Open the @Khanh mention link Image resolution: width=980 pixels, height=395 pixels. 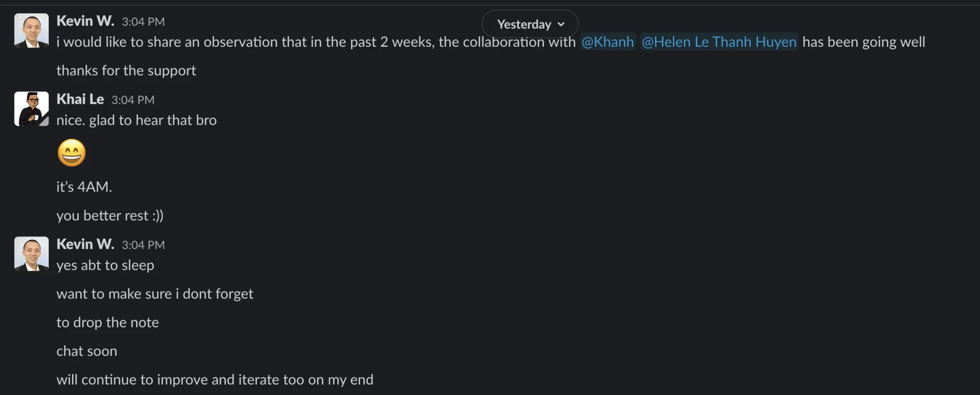pyautogui.click(x=608, y=42)
